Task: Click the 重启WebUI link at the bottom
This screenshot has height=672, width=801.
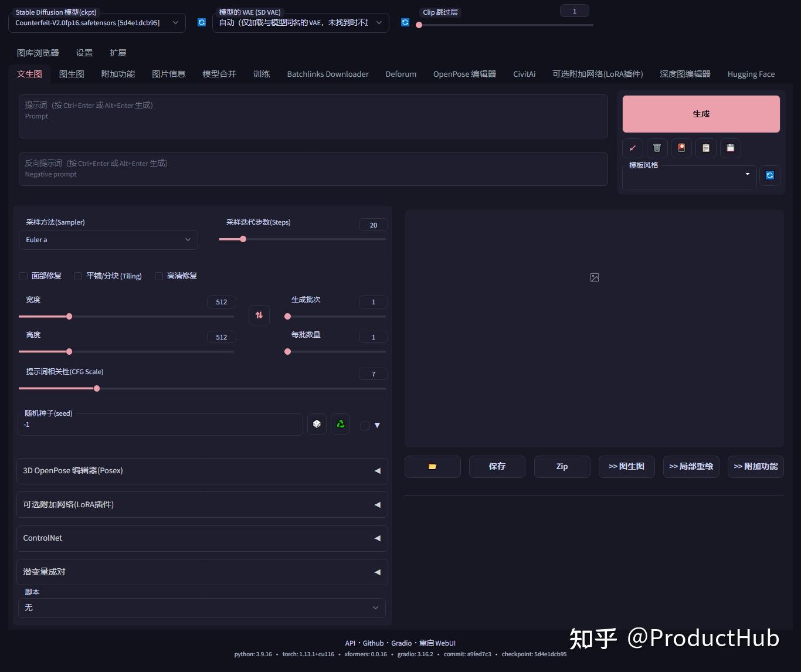Action: [437, 643]
